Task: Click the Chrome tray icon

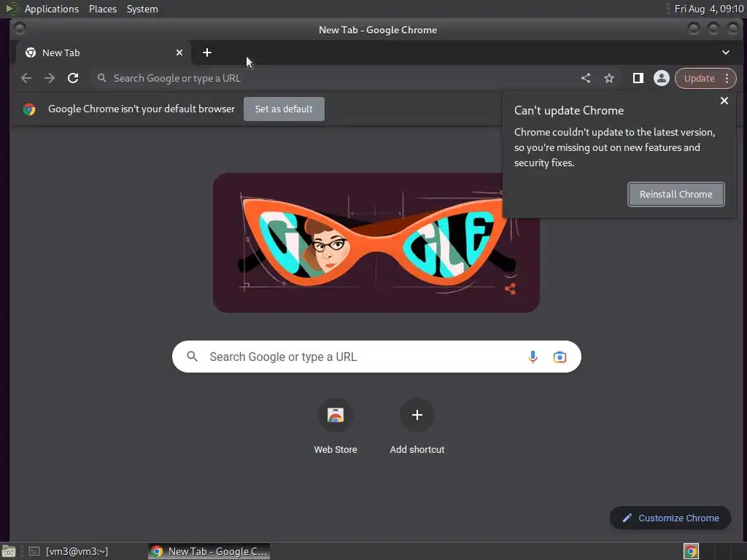Action: [691, 551]
